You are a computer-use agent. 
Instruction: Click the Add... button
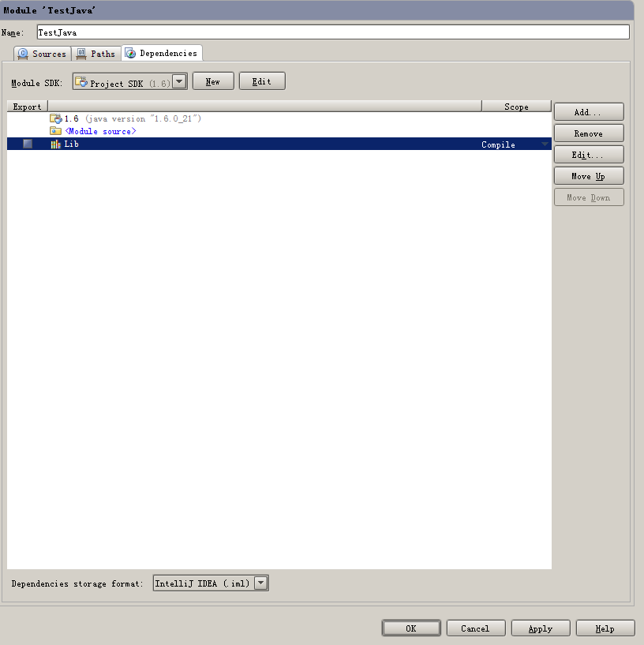(x=589, y=112)
